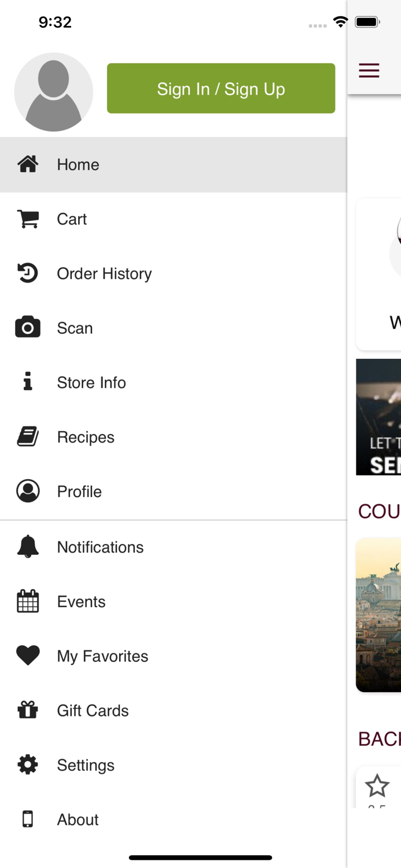Open the shopping cart icon
Image resolution: width=401 pixels, height=868 pixels.
tap(28, 219)
